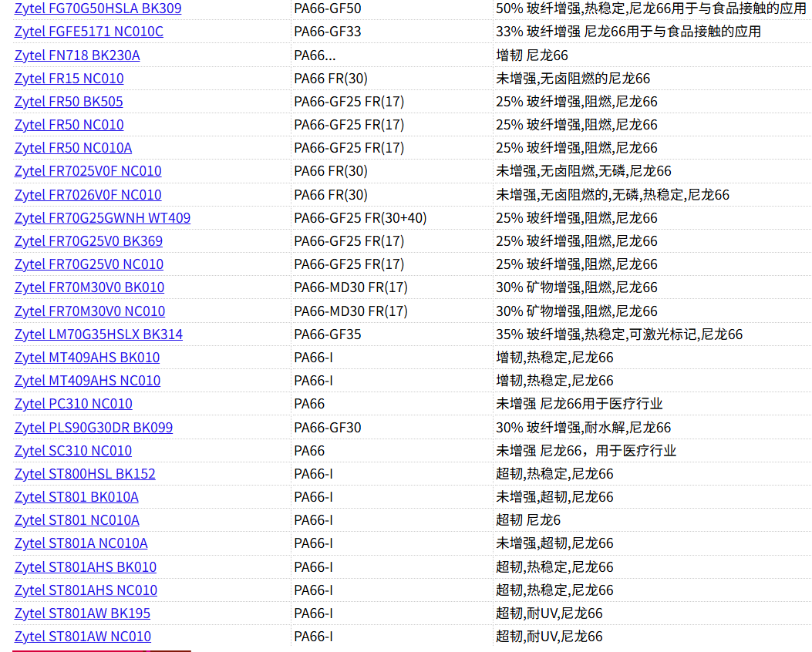Select the Zytel ST801A NC010A link
The width and height of the screenshot is (812, 652).
[x=81, y=543]
